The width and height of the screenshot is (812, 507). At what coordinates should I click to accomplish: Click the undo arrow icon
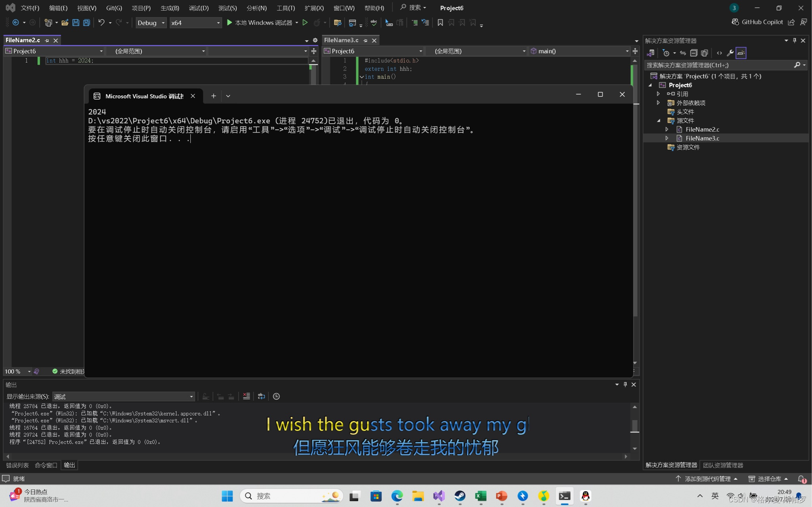101,23
